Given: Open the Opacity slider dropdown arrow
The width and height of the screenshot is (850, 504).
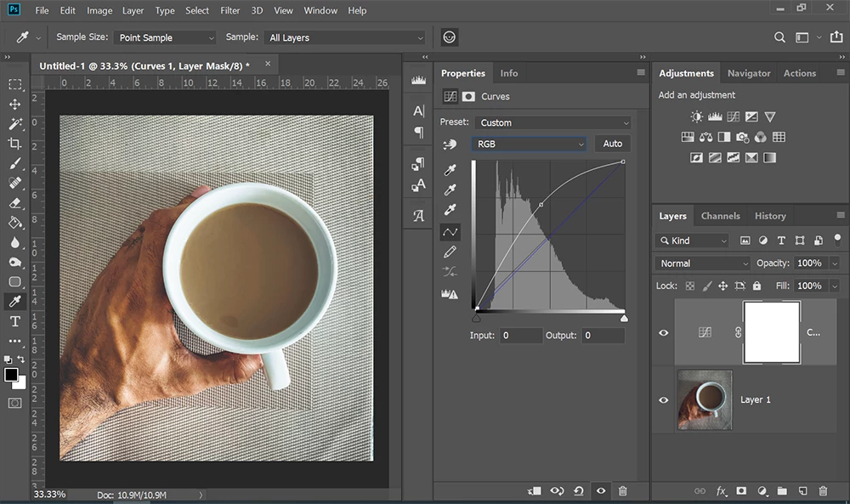Looking at the screenshot, I should click(835, 263).
